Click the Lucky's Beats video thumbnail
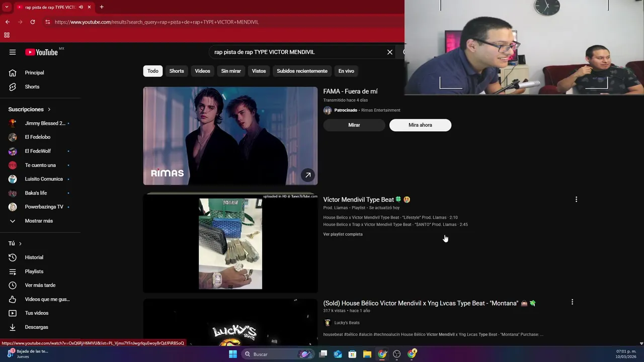This screenshot has height=362, width=644. click(x=230, y=322)
